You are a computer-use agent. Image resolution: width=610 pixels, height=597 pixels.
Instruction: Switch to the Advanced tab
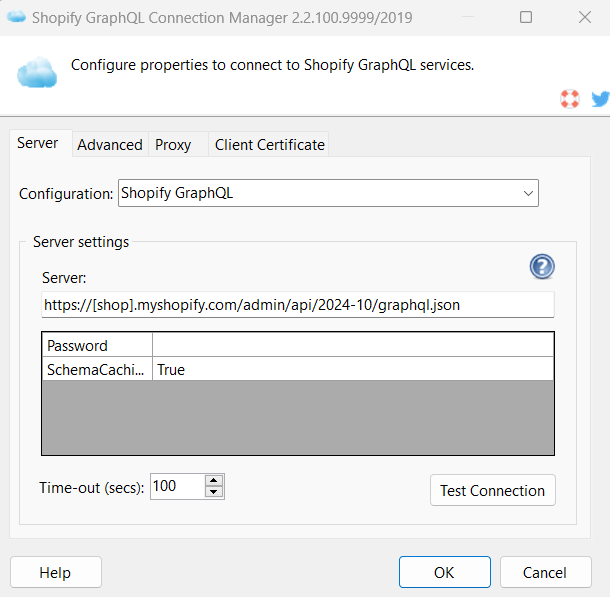coord(110,145)
